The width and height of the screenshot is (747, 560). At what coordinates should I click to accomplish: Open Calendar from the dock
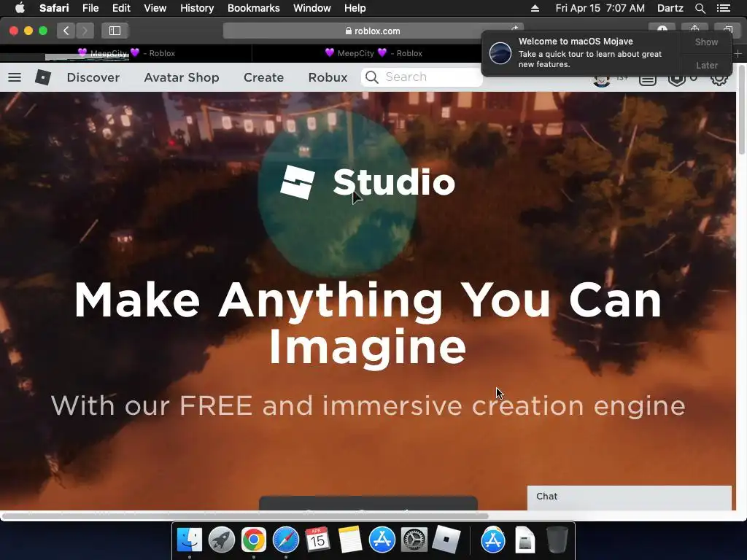(318, 540)
